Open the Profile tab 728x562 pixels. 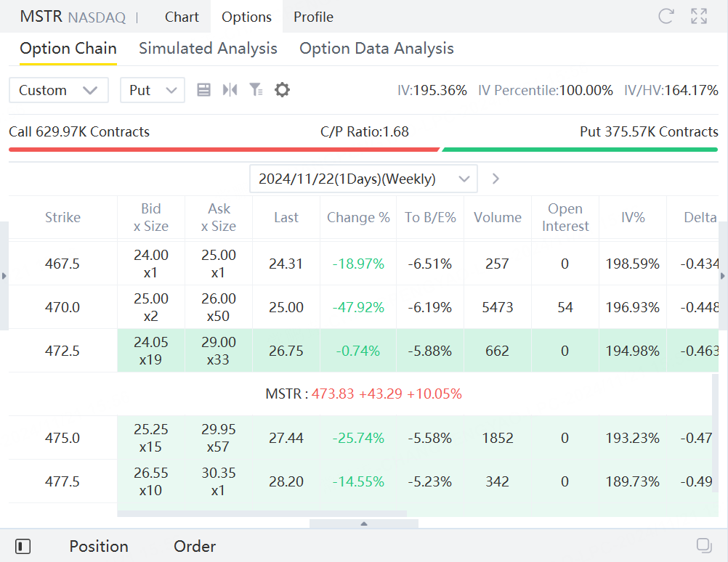pos(313,17)
